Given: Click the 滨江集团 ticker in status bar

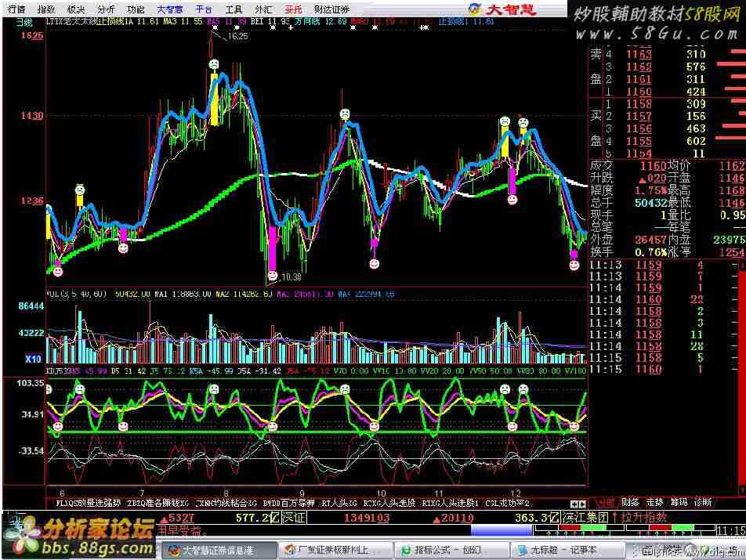Looking at the screenshot, I should (x=585, y=517).
